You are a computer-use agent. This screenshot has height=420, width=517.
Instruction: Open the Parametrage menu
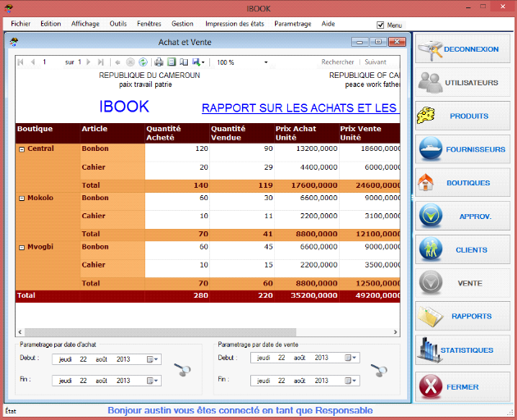click(292, 25)
